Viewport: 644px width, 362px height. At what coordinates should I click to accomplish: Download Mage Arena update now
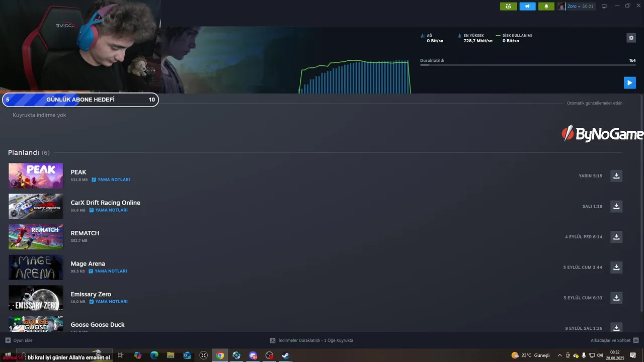[x=616, y=267]
